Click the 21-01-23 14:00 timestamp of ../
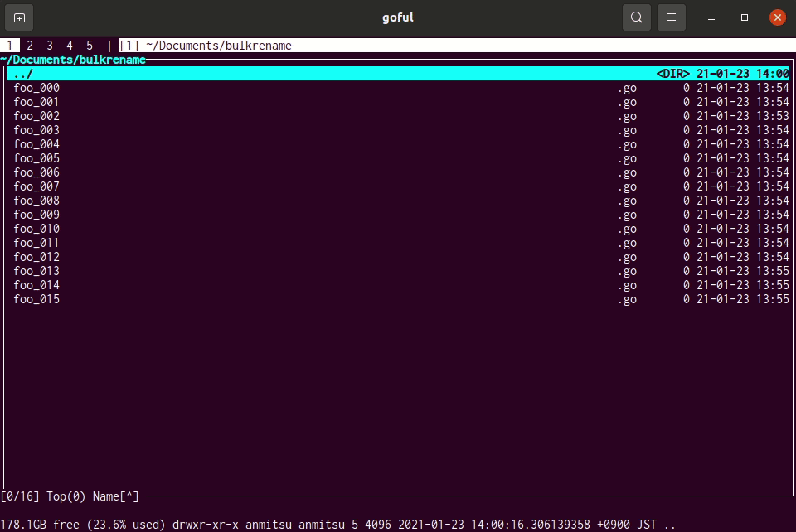 743,74
